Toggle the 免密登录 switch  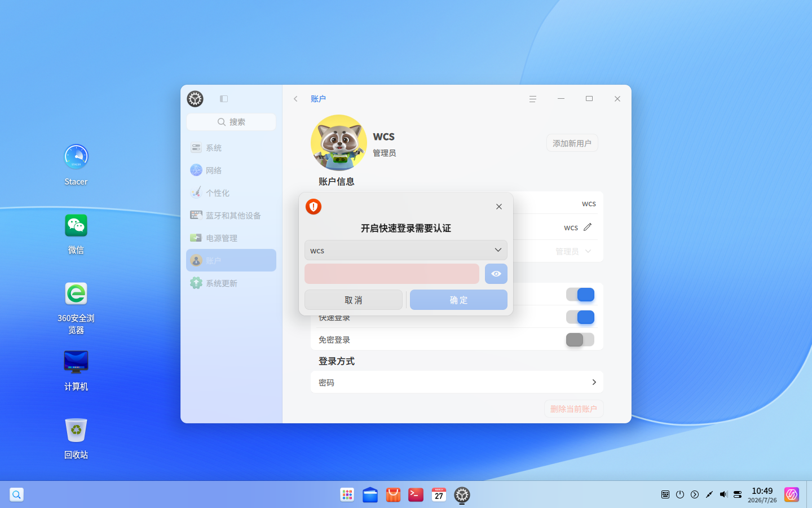pos(580,340)
